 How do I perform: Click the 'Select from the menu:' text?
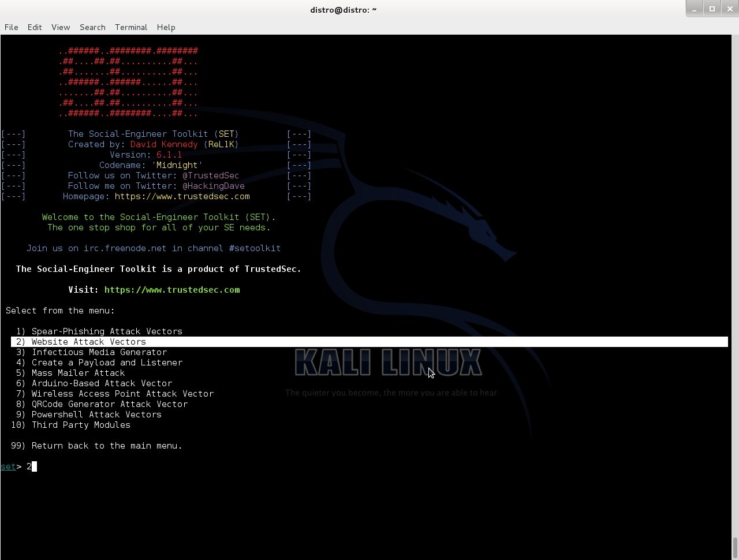click(x=60, y=311)
